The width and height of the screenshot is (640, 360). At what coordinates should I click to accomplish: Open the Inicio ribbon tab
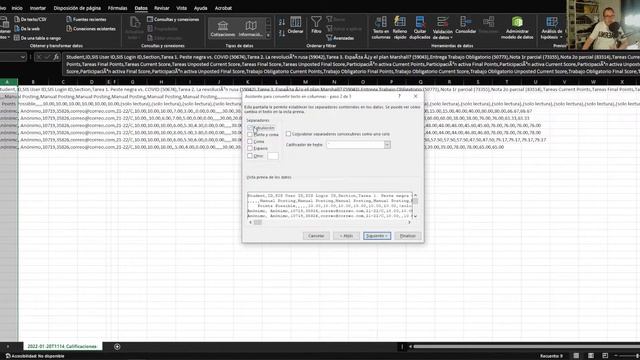point(17,8)
